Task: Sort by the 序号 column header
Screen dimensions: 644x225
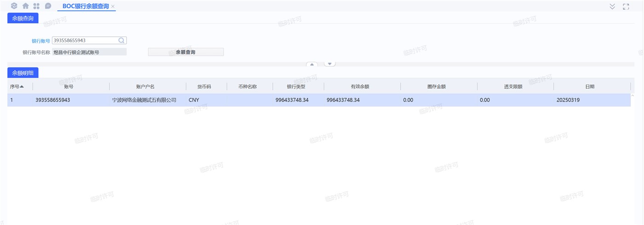Action: click(x=17, y=86)
